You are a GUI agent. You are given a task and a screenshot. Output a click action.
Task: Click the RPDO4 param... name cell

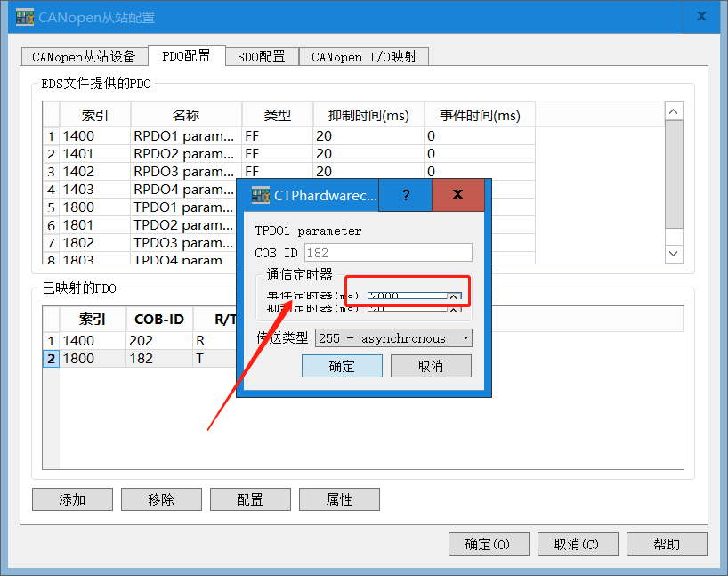tap(184, 190)
